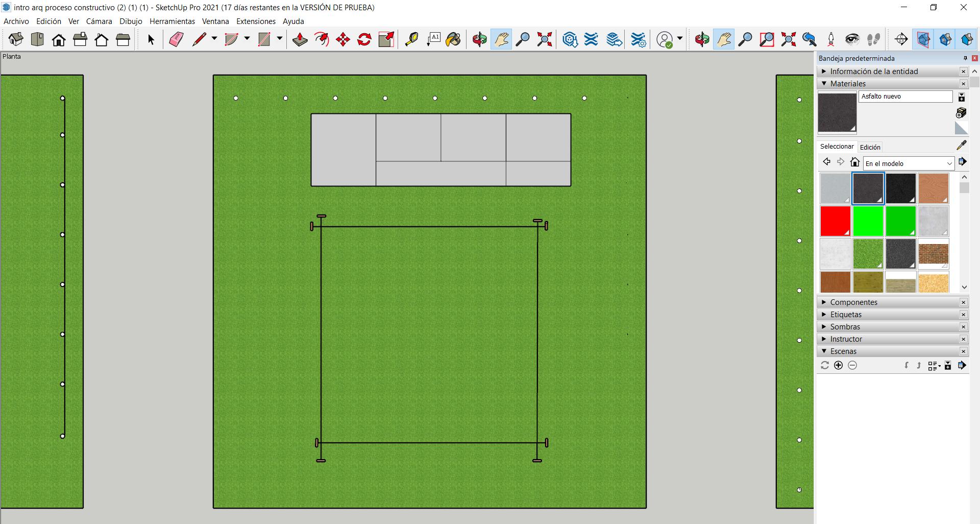The image size is (980, 524).
Task: Toggle Display Section Fill
Action: [x=966, y=39]
